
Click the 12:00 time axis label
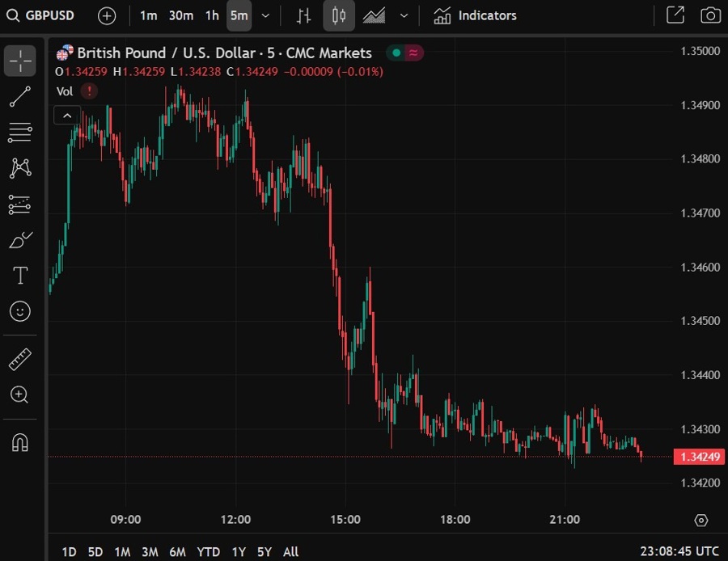[x=235, y=520]
